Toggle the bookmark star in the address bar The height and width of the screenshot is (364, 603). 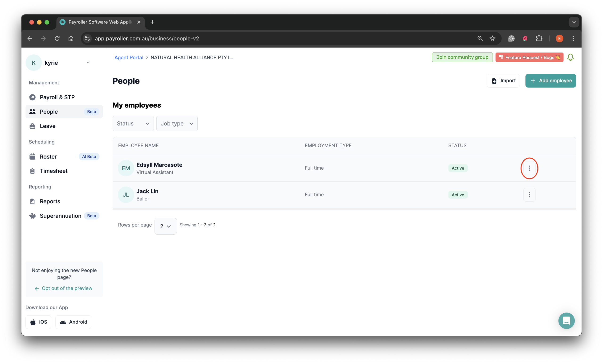coord(492,38)
